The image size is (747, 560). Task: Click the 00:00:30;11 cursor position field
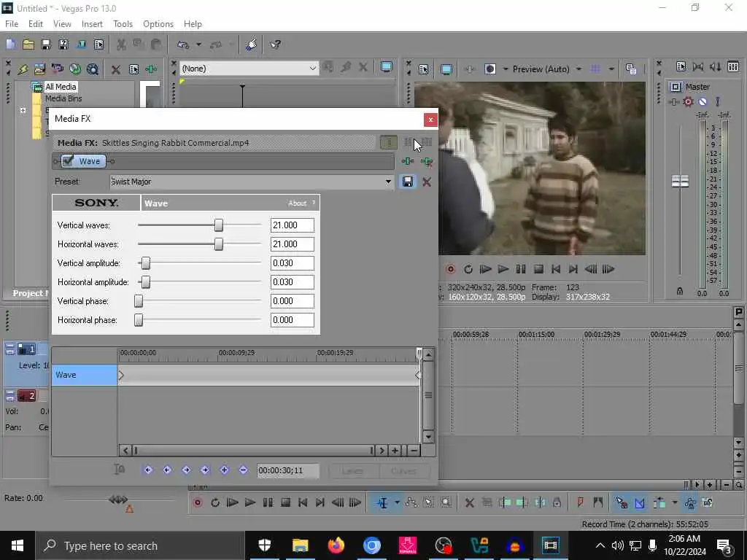coord(287,470)
